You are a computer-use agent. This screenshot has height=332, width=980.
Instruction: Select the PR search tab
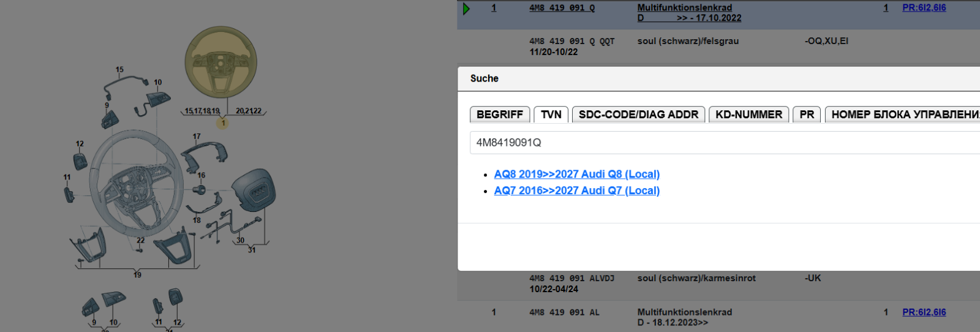pyautogui.click(x=807, y=115)
